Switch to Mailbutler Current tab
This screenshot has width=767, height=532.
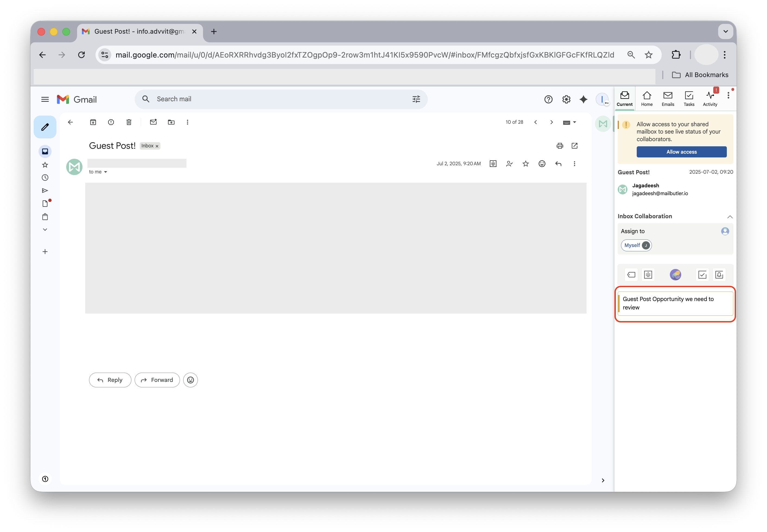tap(624, 99)
